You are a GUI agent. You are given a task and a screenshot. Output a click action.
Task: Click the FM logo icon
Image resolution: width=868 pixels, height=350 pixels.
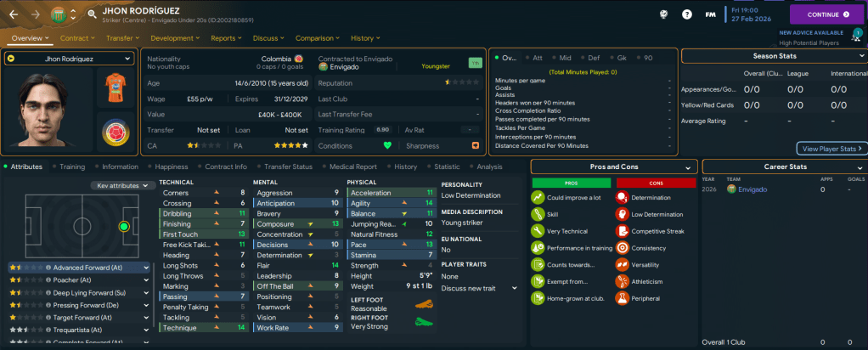coord(711,14)
